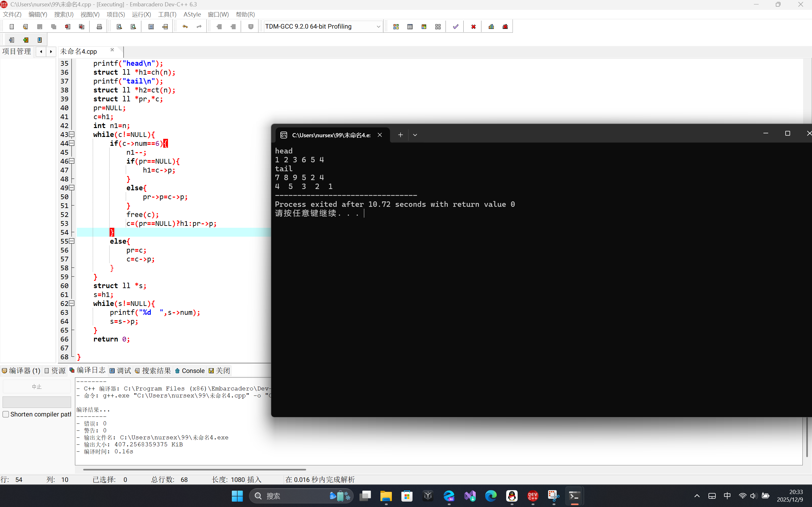The height and width of the screenshot is (507, 812).
Task: Click the 中止 abort button
Action: tap(37, 387)
